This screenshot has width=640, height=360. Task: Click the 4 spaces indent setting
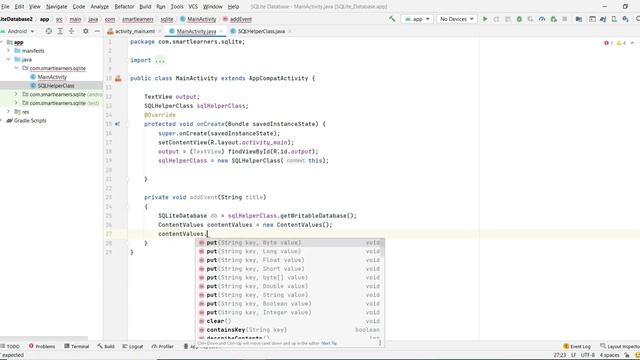click(609, 355)
